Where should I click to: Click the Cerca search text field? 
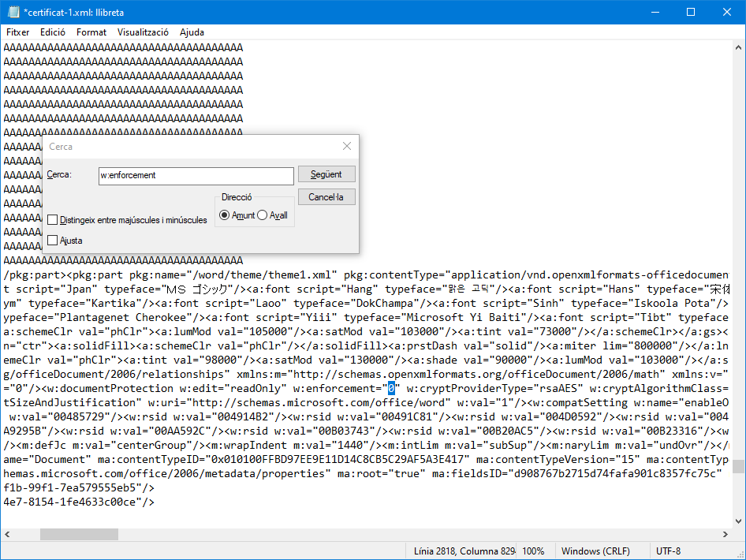(x=196, y=175)
